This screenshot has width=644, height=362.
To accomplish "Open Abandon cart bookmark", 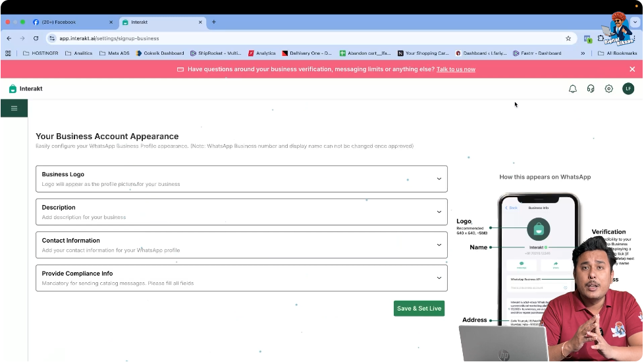I will (365, 53).
